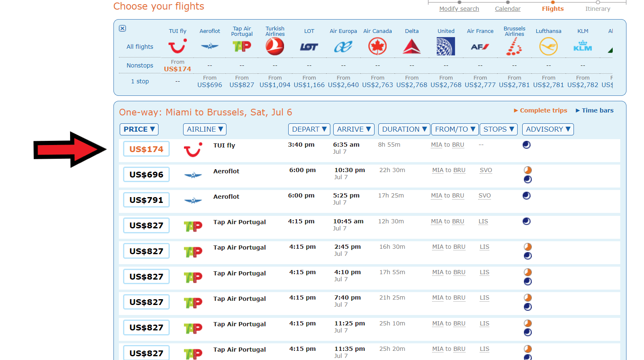Click All flights in matrix
Viewport: 644px width, 360px height.
pos(140,47)
